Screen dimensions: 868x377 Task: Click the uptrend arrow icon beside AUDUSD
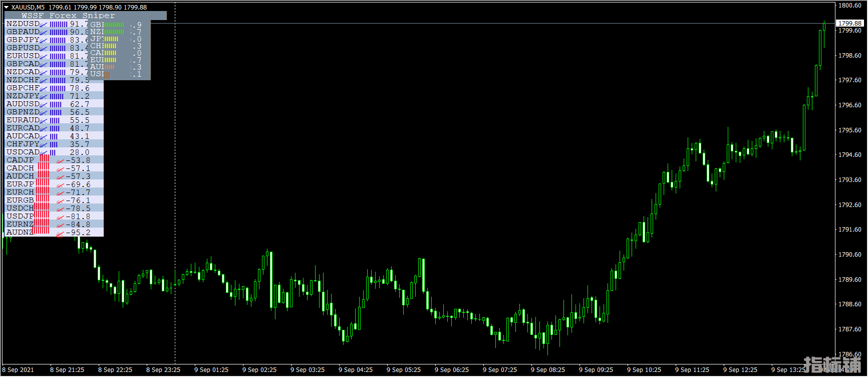pyautogui.click(x=44, y=104)
